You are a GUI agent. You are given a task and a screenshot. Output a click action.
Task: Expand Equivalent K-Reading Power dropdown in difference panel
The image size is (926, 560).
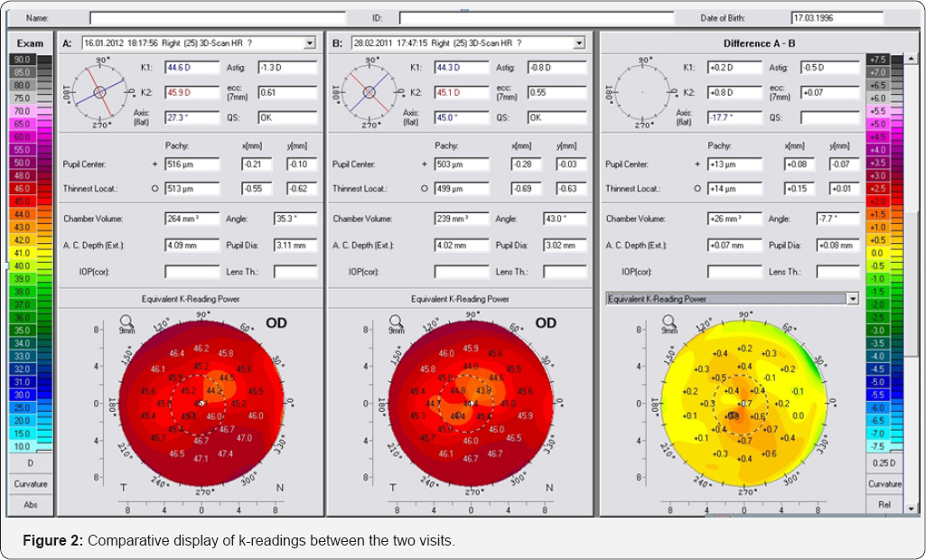[x=851, y=298]
